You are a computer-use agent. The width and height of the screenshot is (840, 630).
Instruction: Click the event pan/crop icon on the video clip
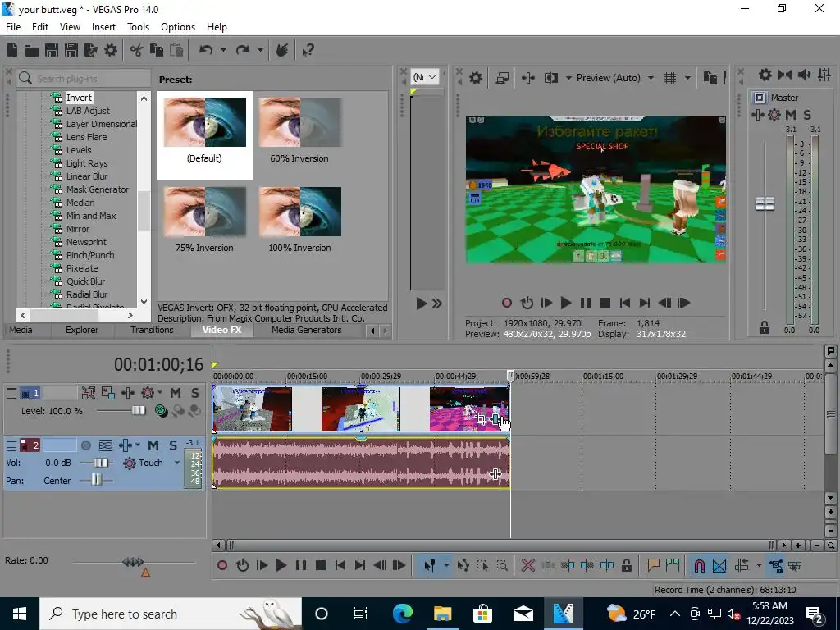click(x=481, y=419)
